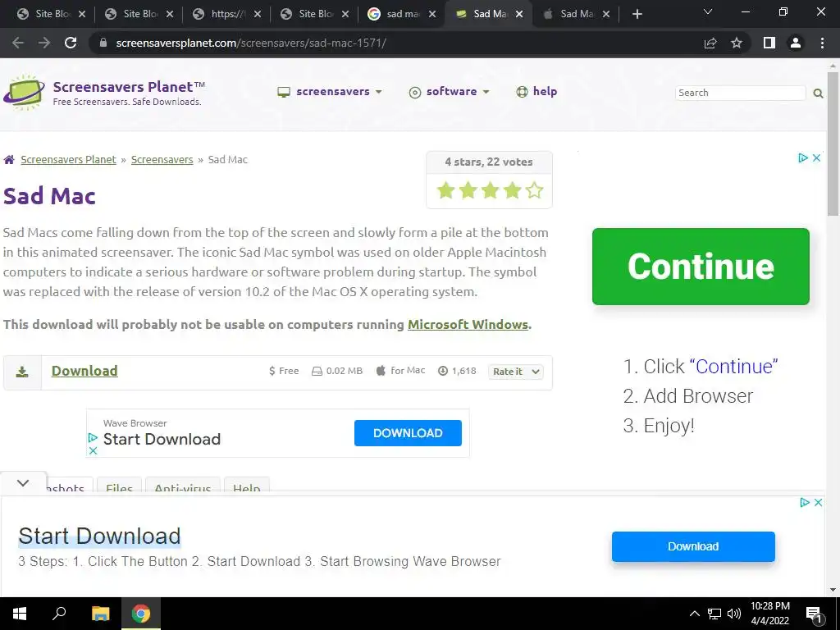The image size is (840, 630).
Task: Click the search magnifier icon on site
Action: tap(818, 94)
